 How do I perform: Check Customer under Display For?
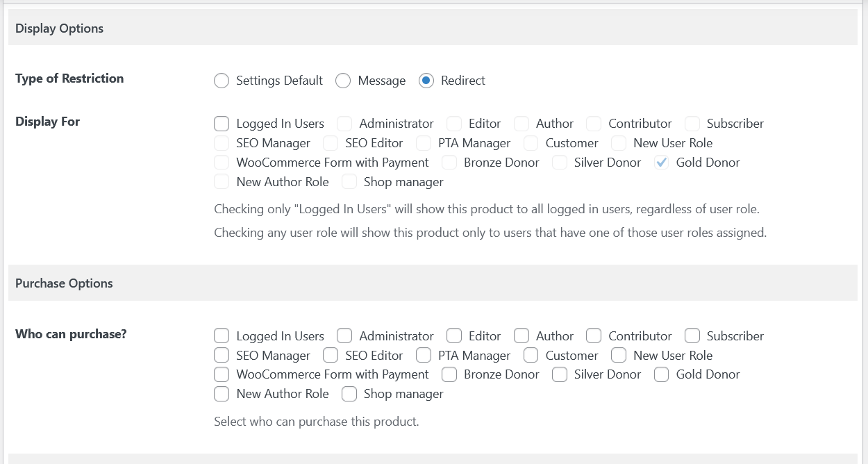531,143
